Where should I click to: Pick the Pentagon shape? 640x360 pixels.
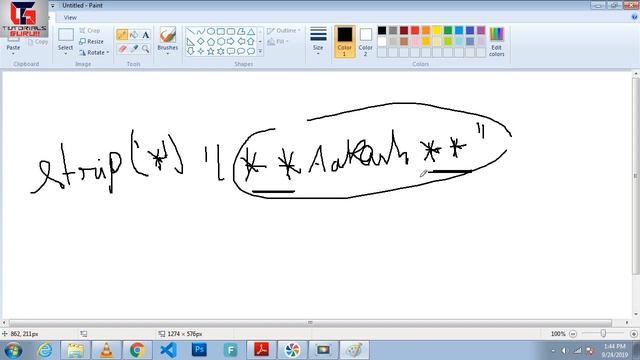point(211,41)
